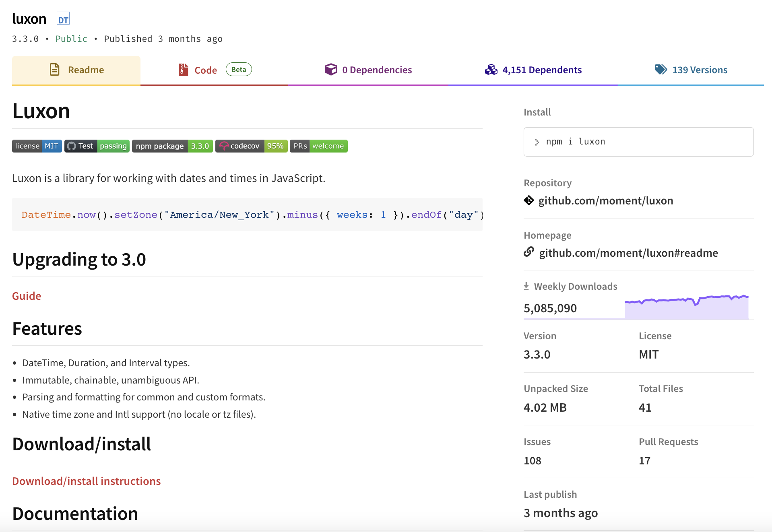
Task: Open the Code tab
Action: (x=206, y=70)
